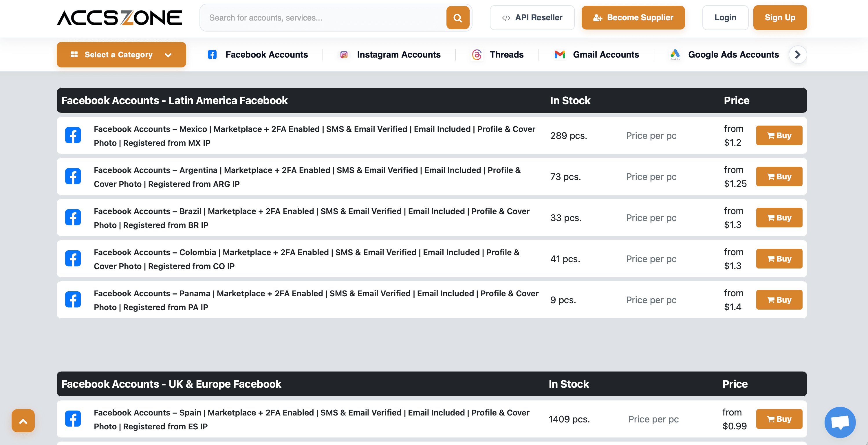
Task: Click the ACCSZONE logo
Action: 120,17
